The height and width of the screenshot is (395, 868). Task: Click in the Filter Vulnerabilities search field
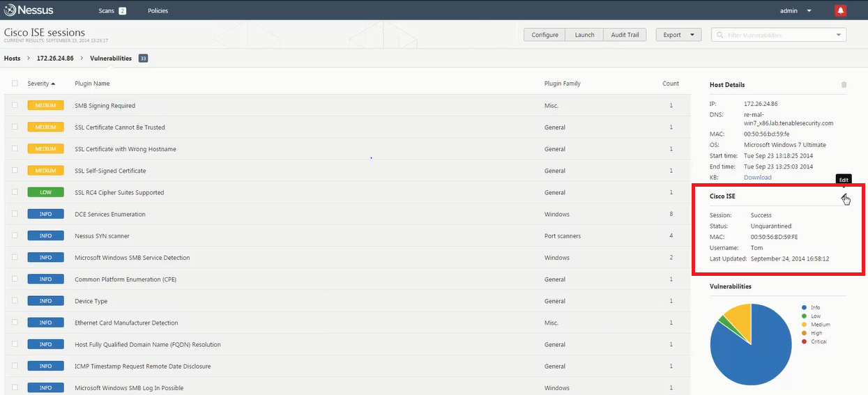point(777,35)
